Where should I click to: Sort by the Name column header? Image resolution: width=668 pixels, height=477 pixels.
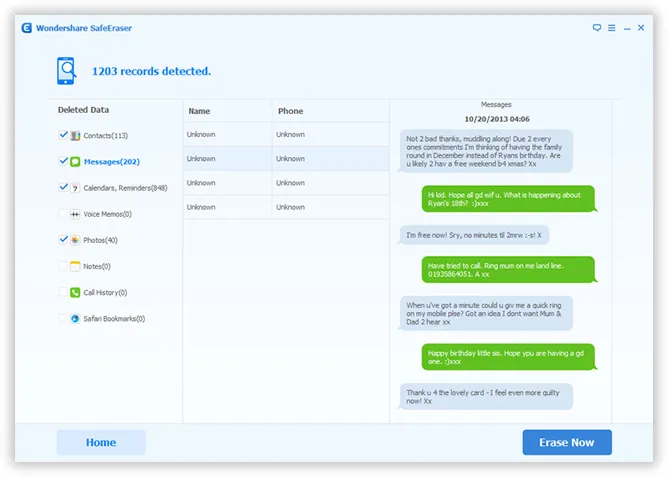[x=199, y=111]
